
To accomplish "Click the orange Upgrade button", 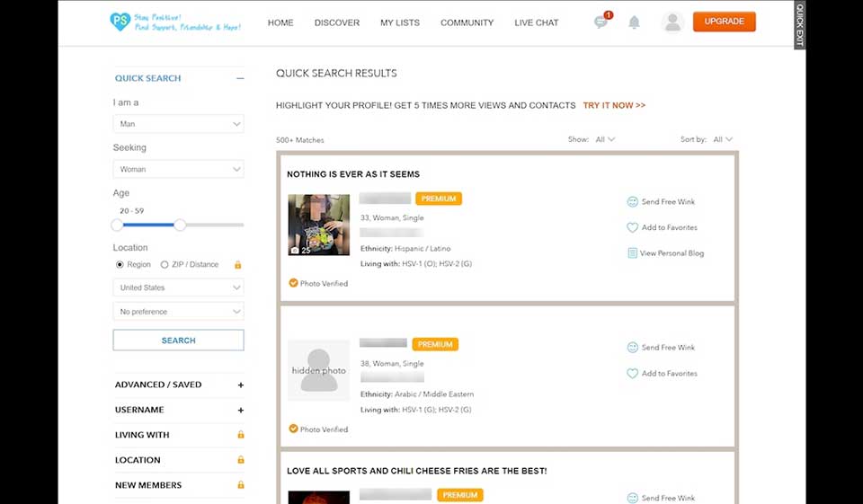I will click(x=724, y=22).
